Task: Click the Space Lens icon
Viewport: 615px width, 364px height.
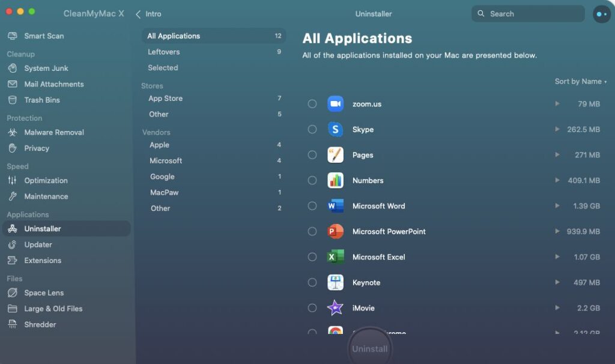Action: tap(13, 293)
